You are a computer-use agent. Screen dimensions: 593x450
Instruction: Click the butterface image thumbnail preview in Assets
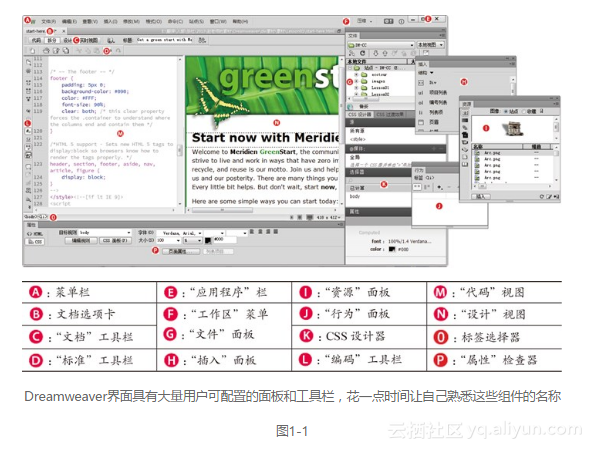tap(512, 128)
